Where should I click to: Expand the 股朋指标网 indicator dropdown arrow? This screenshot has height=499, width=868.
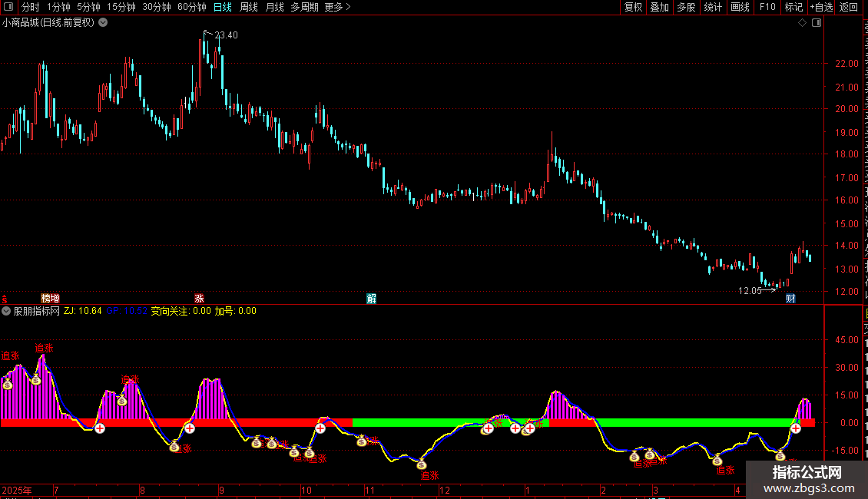[6, 311]
